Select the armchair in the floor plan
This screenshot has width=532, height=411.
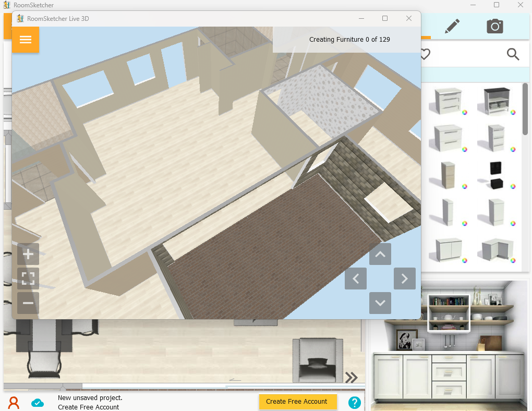[318, 360]
